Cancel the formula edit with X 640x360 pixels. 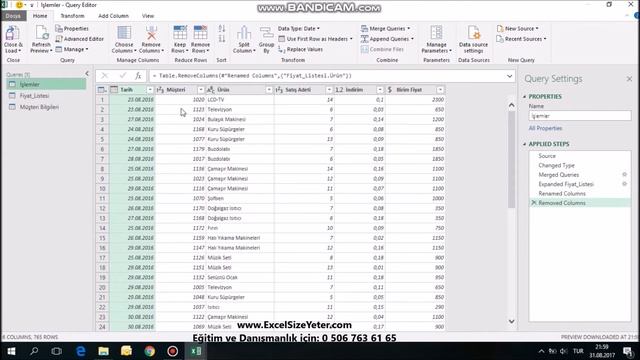coord(104,76)
